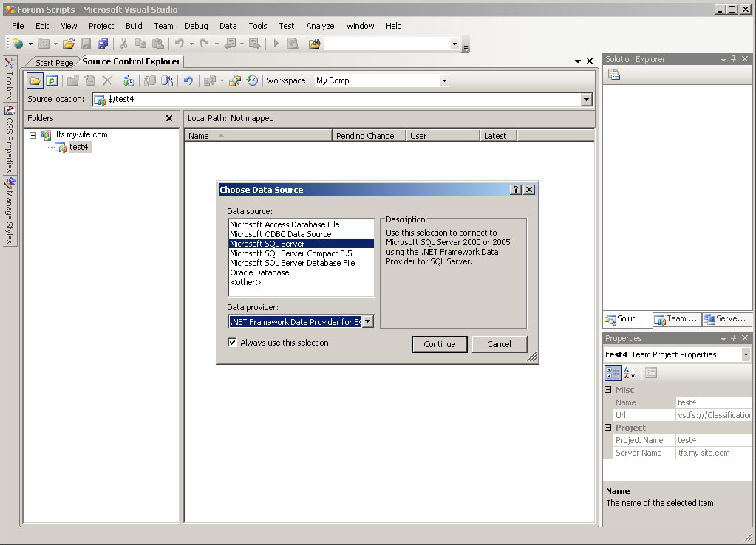Click the Continue button
756x545 pixels.
pos(440,344)
